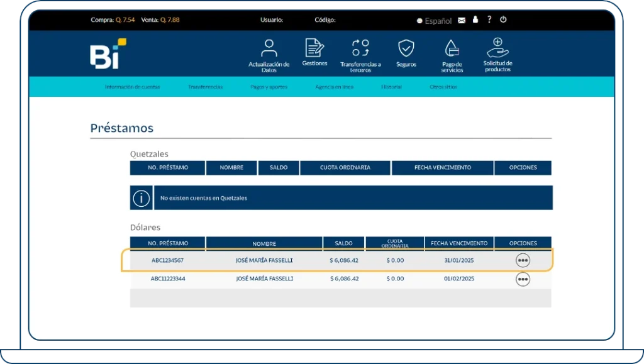
Task: Log out with the power icon
Action: point(503,19)
